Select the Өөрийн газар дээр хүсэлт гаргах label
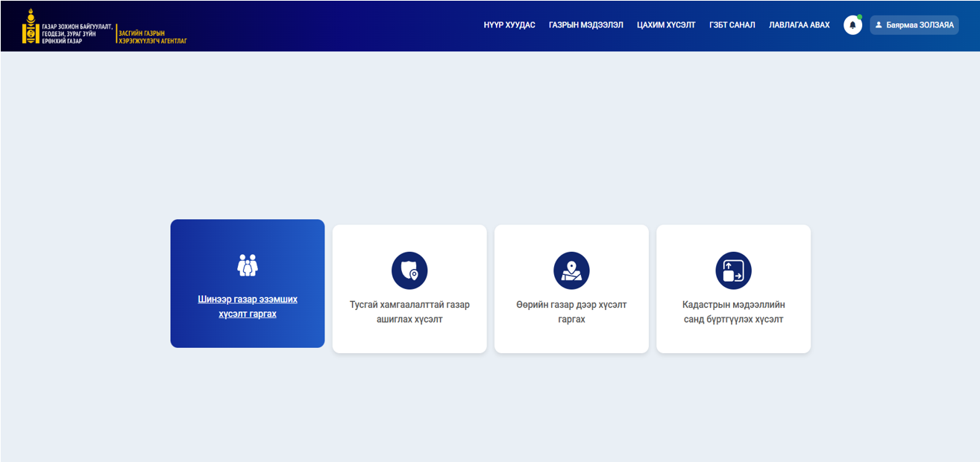This screenshot has width=980, height=462. point(571,312)
